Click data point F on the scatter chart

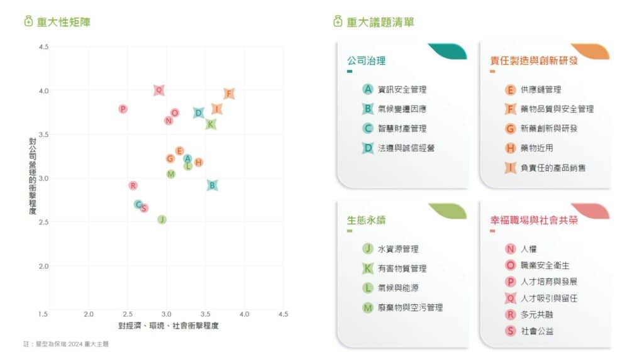pos(229,94)
